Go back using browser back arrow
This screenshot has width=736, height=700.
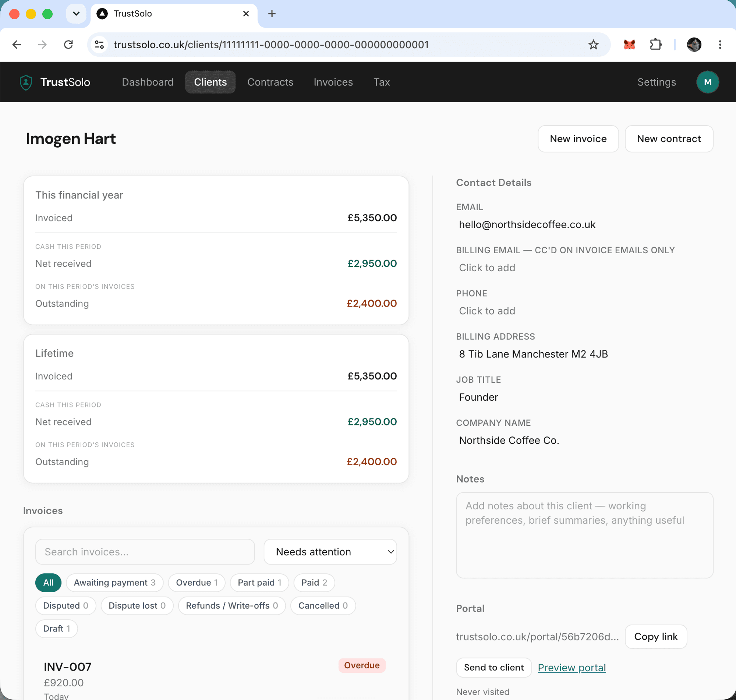(x=17, y=45)
